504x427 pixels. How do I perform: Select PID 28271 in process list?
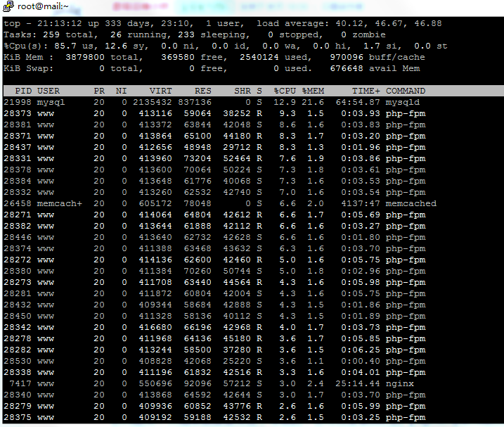coord(18,215)
